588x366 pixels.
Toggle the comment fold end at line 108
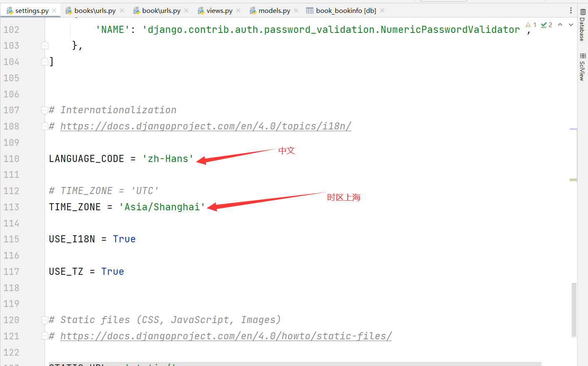(x=45, y=126)
